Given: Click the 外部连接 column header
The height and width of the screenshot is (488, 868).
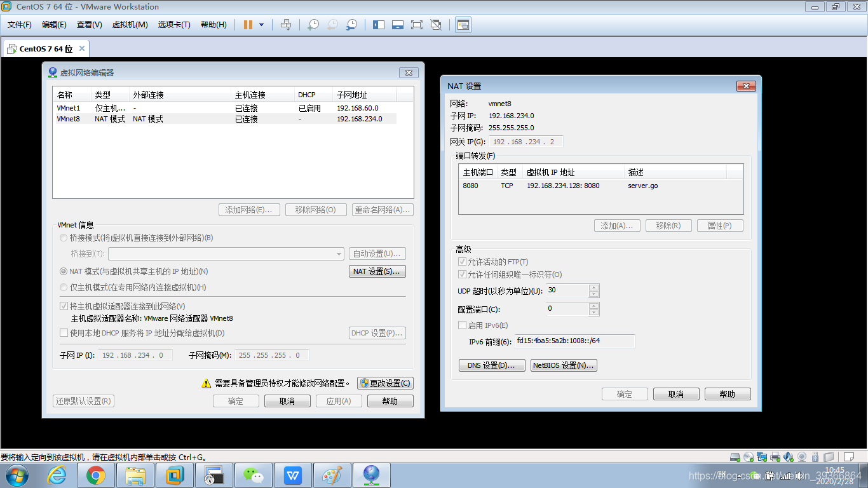Looking at the screenshot, I should click(180, 95).
